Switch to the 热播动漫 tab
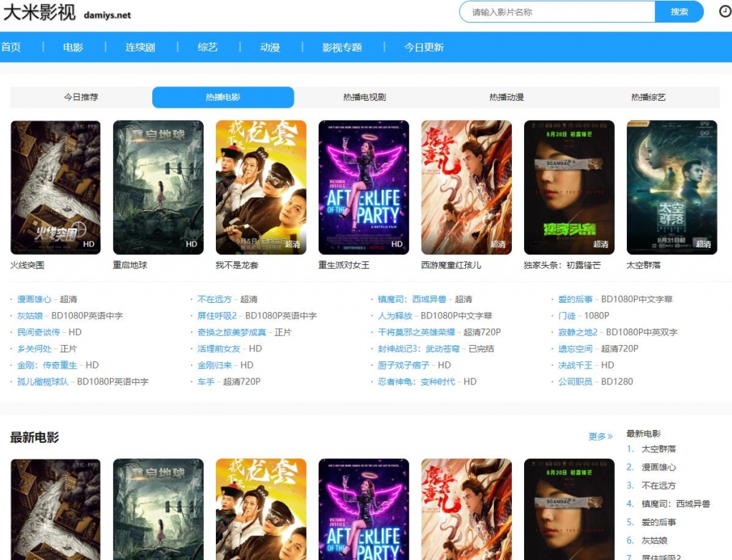The height and width of the screenshot is (560, 732). (x=507, y=97)
